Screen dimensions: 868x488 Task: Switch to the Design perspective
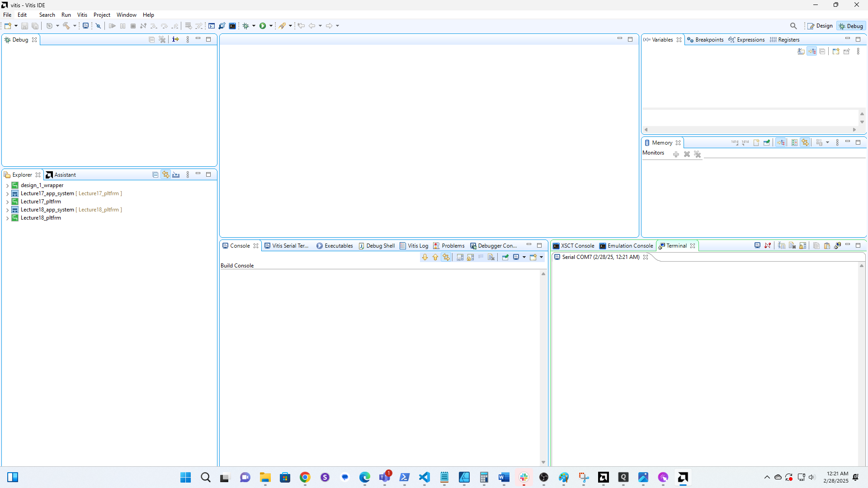[820, 26]
